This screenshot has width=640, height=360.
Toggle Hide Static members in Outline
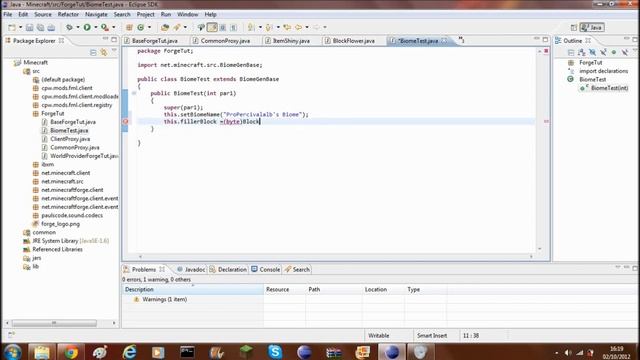(603, 52)
